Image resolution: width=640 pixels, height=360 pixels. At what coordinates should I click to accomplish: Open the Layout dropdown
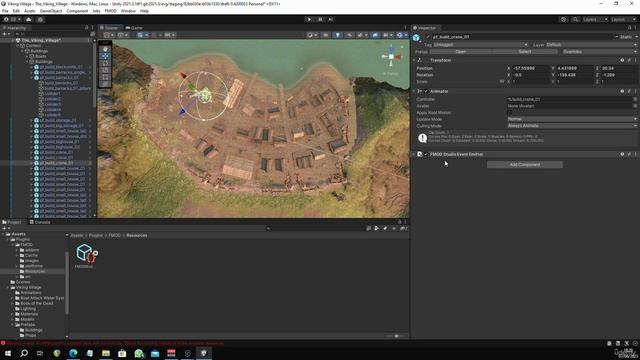coord(623,20)
